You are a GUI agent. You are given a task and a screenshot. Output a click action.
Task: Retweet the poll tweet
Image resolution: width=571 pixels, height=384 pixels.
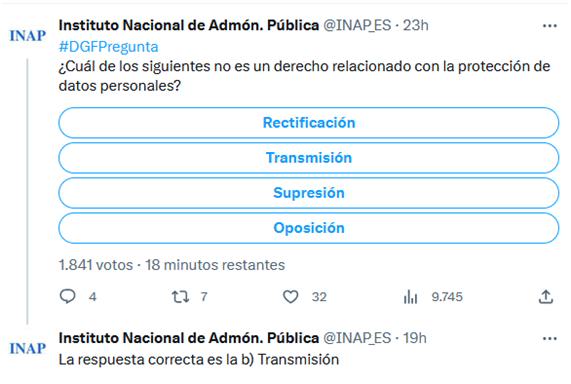tap(181, 297)
